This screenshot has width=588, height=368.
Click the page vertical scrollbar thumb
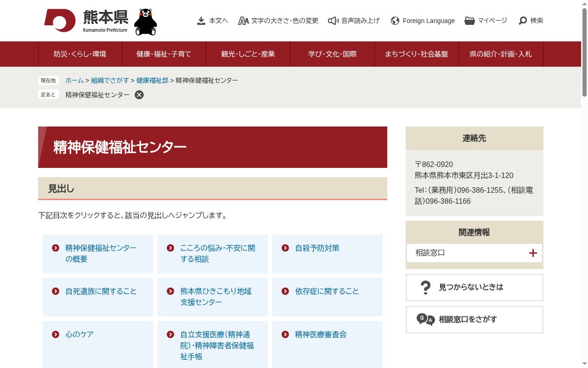click(x=584, y=52)
